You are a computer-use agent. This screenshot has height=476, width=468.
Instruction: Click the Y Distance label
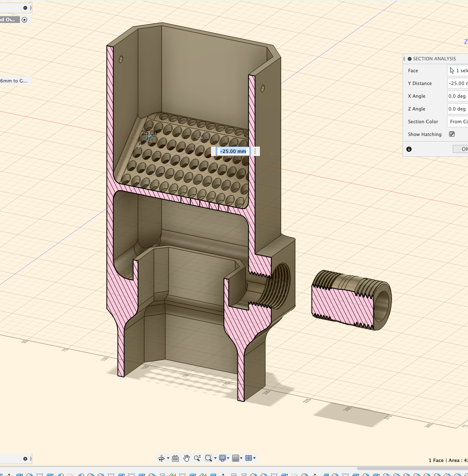[420, 83]
